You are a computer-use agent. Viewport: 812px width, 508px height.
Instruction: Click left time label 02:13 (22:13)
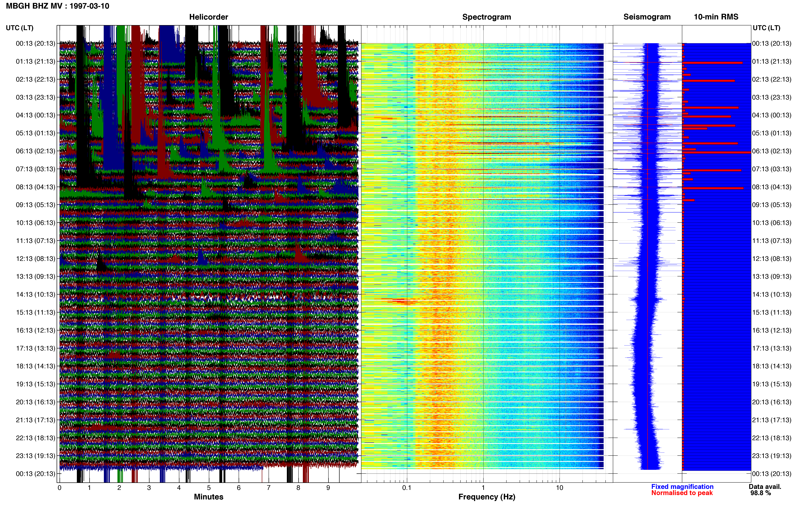click(x=36, y=79)
